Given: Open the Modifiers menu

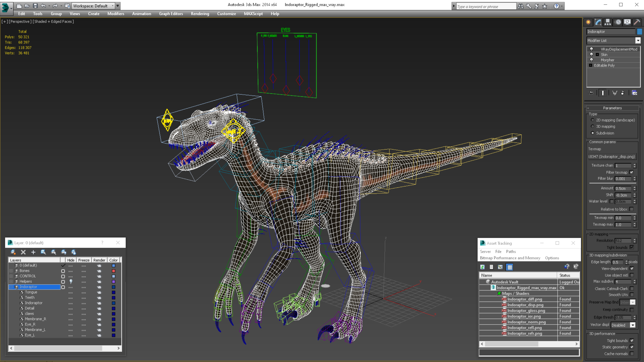Looking at the screenshot, I should point(116,14).
